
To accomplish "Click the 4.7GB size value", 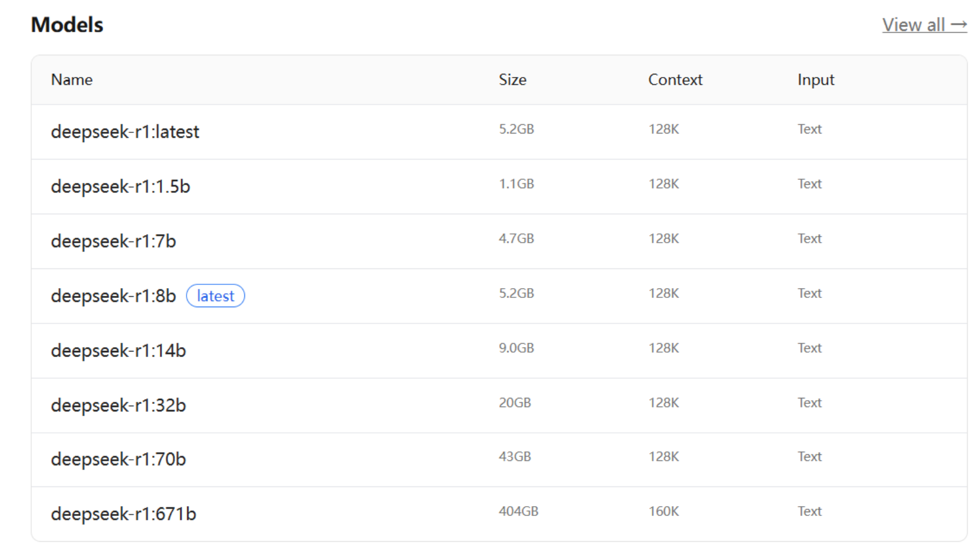I will 516,239.
